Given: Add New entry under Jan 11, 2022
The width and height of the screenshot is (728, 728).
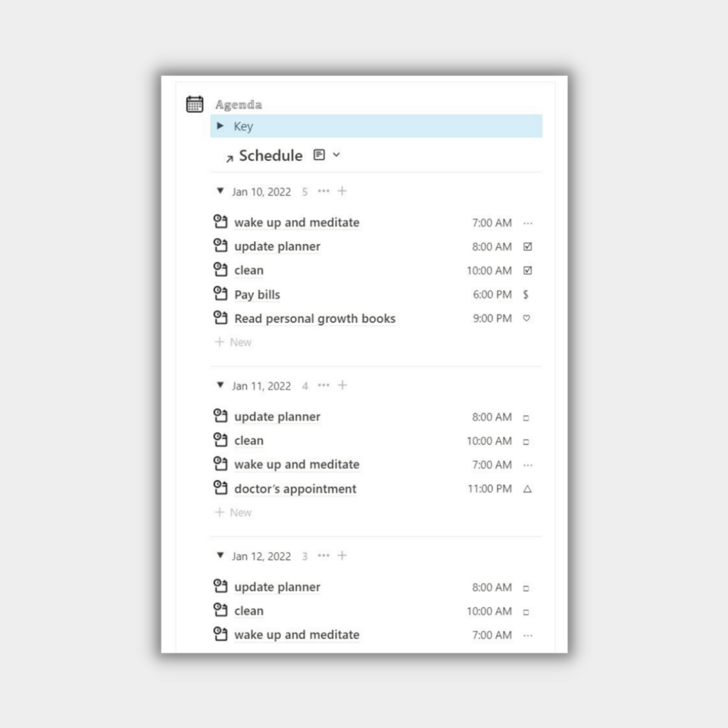Looking at the screenshot, I should (x=233, y=513).
